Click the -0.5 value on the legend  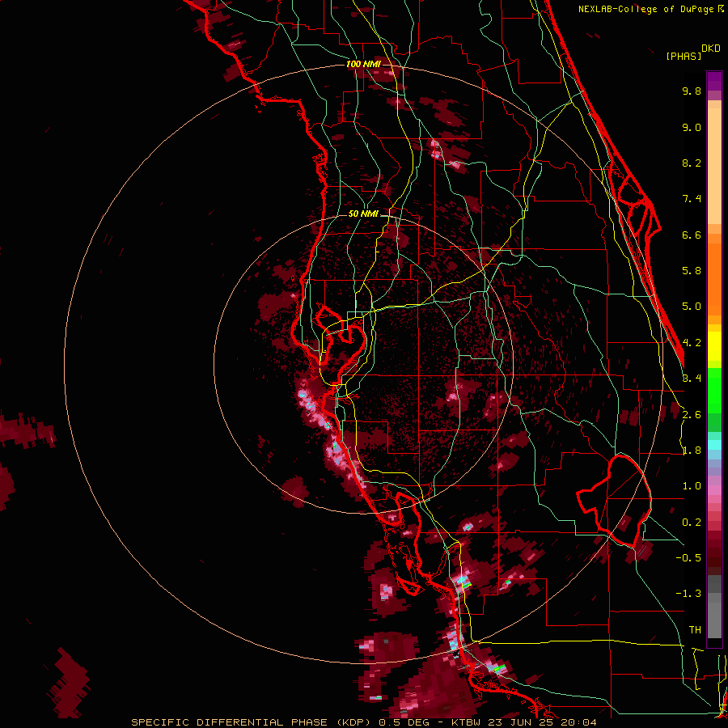[x=688, y=558]
